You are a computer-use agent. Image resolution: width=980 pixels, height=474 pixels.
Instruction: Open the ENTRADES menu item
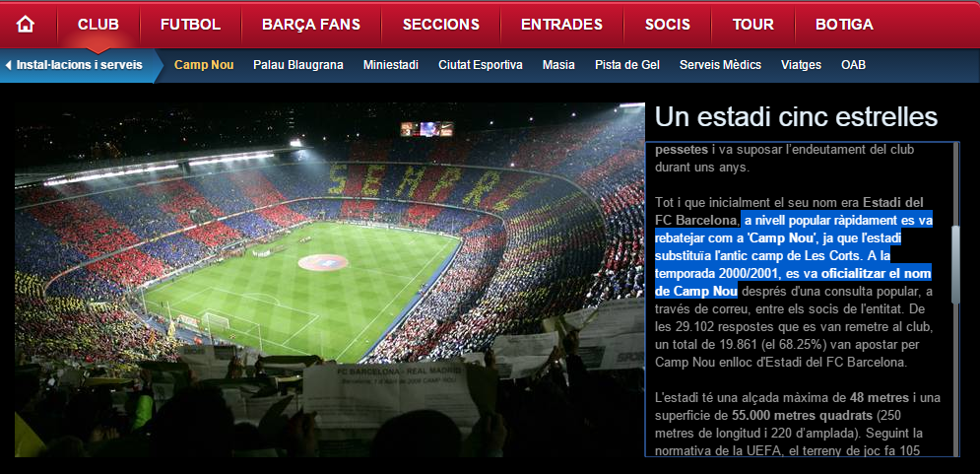tap(561, 25)
